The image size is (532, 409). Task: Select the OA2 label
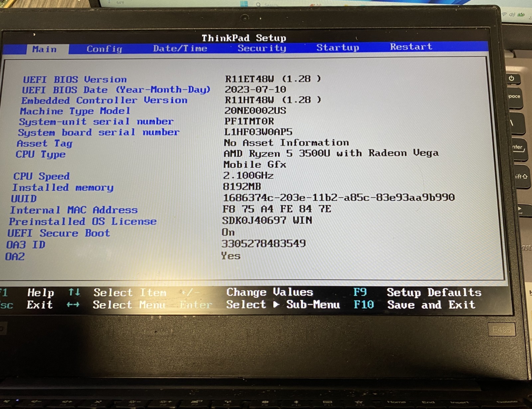pyautogui.click(x=15, y=257)
